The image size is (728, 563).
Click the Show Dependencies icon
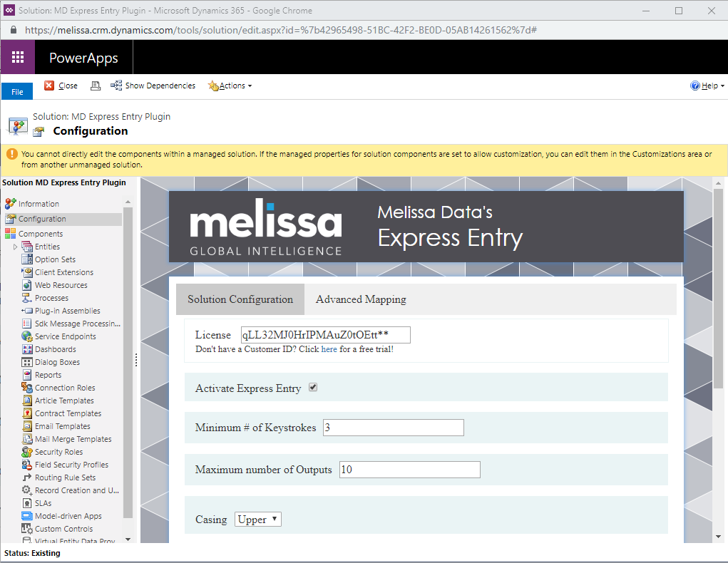click(x=116, y=86)
